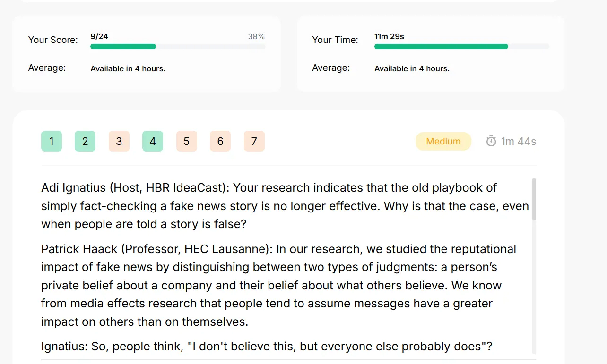Open question 3 marked incorrect

pos(119,141)
